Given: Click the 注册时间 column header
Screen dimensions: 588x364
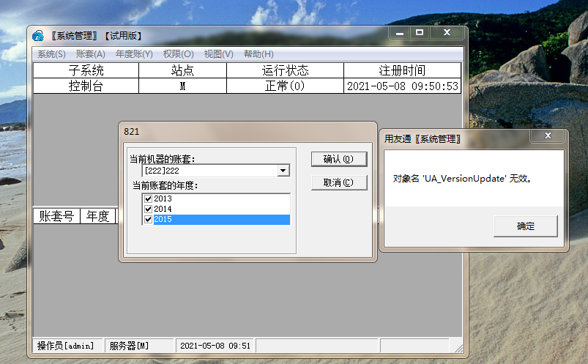Looking at the screenshot, I should (x=402, y=70).
